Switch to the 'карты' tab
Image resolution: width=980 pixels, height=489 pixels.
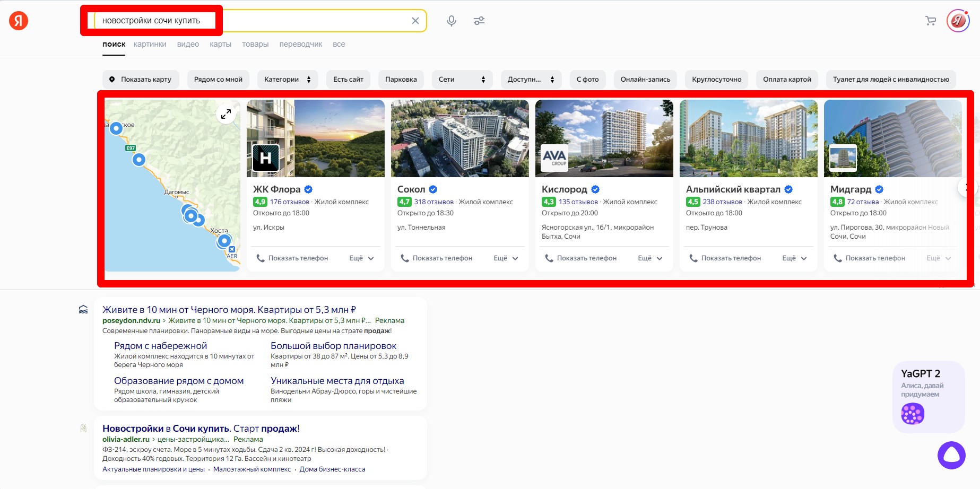(x=220, y=44)
